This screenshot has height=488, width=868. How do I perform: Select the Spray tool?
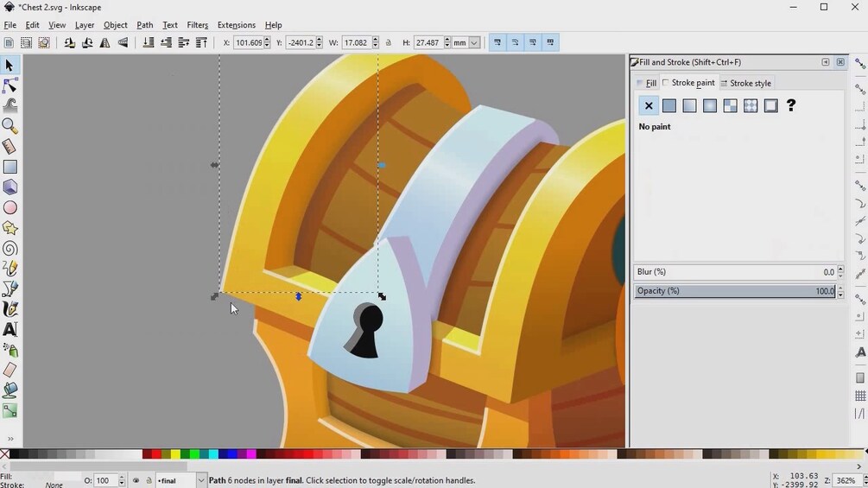[10, 350]
